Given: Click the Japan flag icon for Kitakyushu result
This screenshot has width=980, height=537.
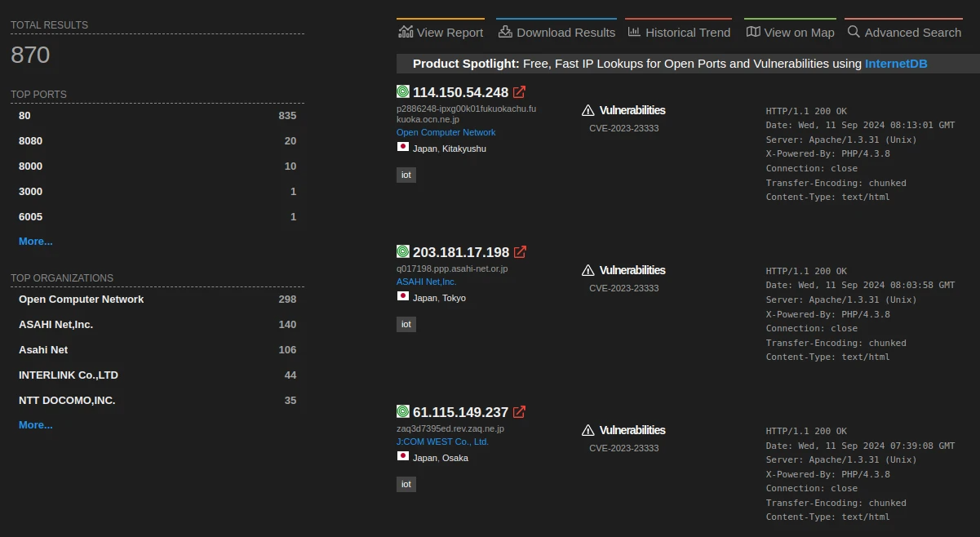Looking at the screenshot, I should click(403, 148).
